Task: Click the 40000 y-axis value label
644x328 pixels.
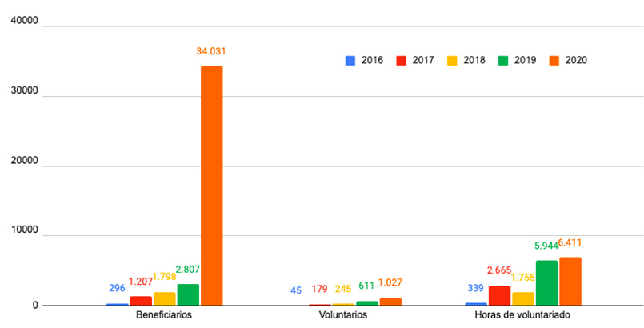Action: (x=21, y=26)
